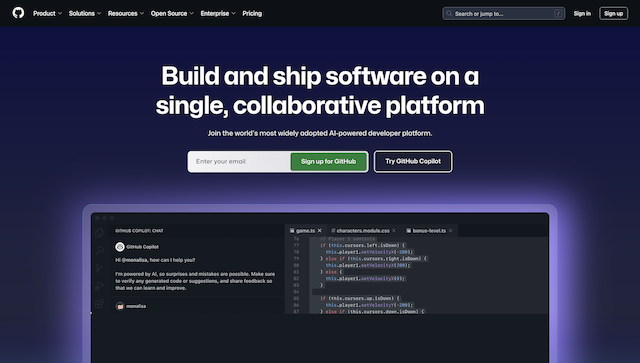The height and width of the screenshot is (363, 640).
Task: Close the characters.module.css tab
Action: pos(394,231)
